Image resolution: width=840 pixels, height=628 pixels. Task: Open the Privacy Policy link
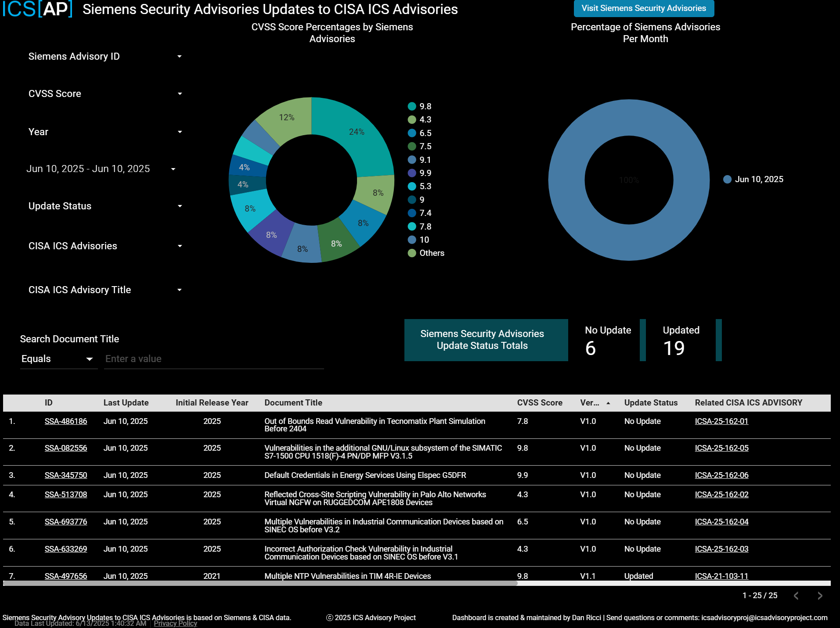175,624
